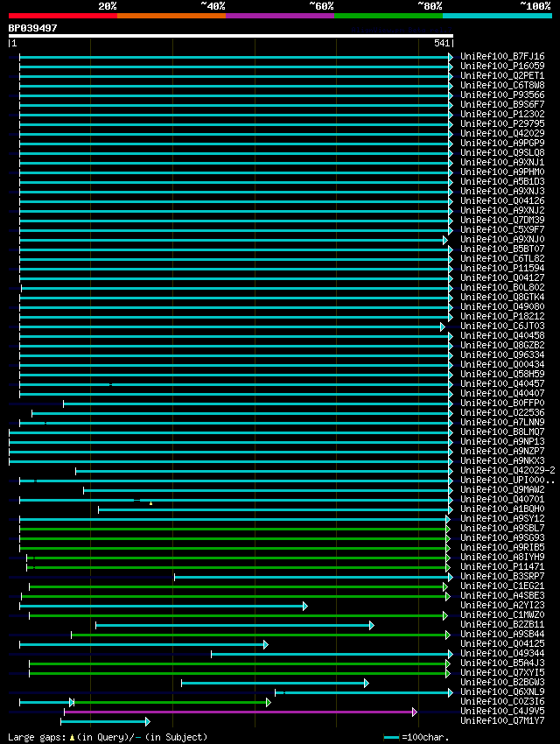560x744 pixels.
Task: Select the UniRef100_B0FFP0 label
Action: [502, 403]
